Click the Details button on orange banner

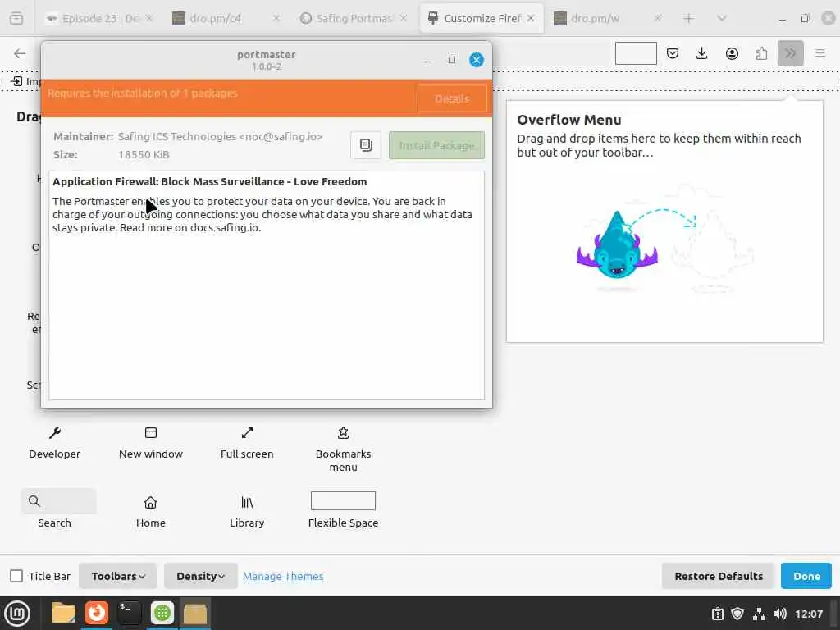pos(452,98)
